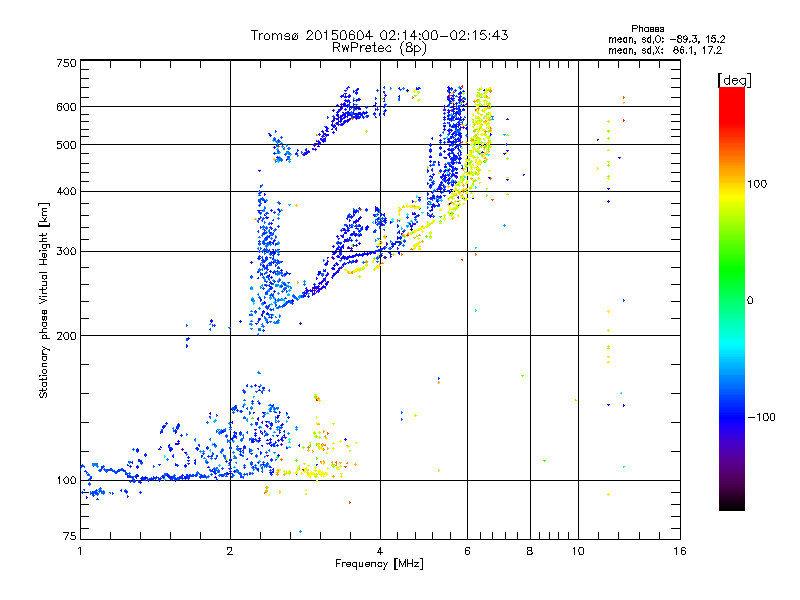Select the 0 degree color bar tick label
This screenshot has height=600, width=800.
pos(750,301)
